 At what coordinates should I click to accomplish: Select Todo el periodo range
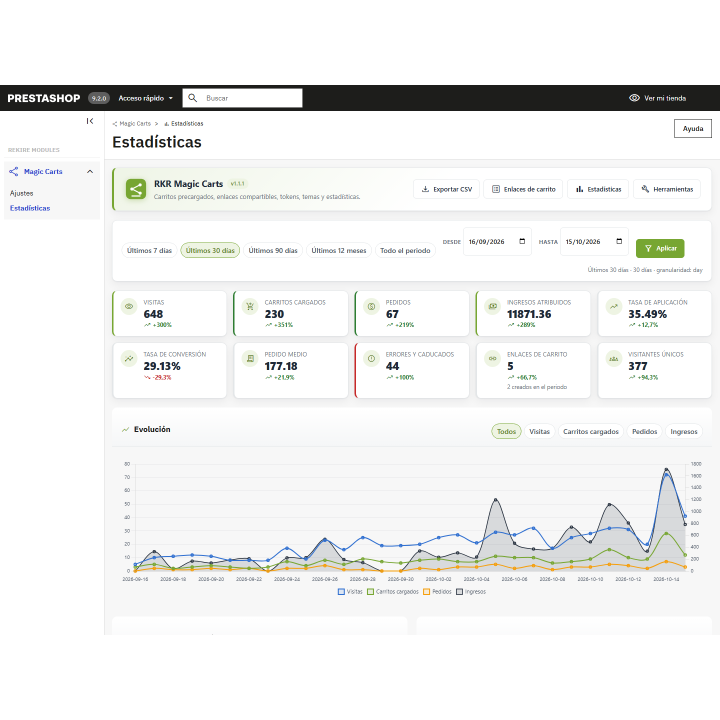[405, 250]
